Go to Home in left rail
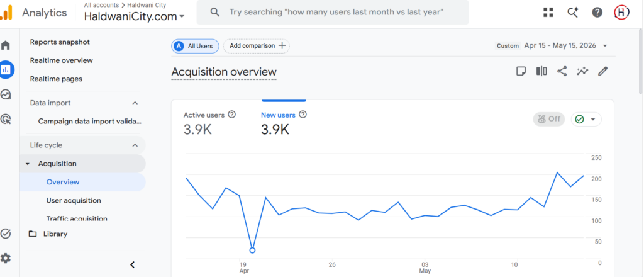 [x=6, y=45]
